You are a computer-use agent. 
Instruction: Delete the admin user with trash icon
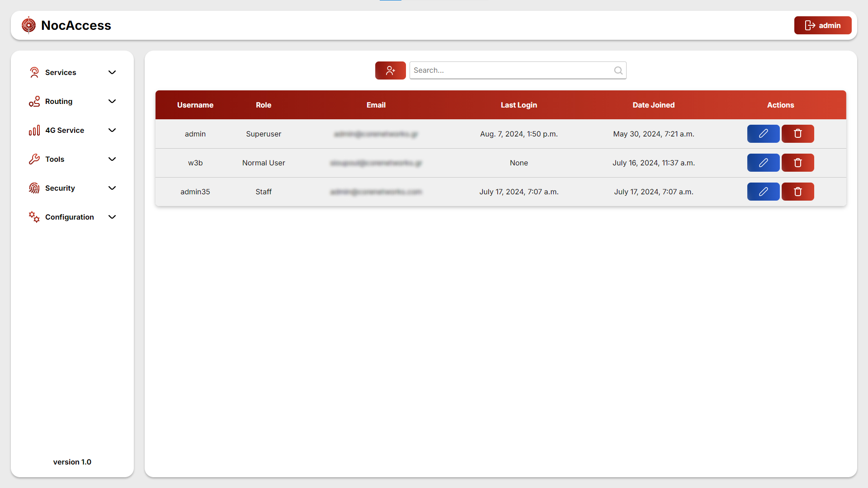coord(797,134)
